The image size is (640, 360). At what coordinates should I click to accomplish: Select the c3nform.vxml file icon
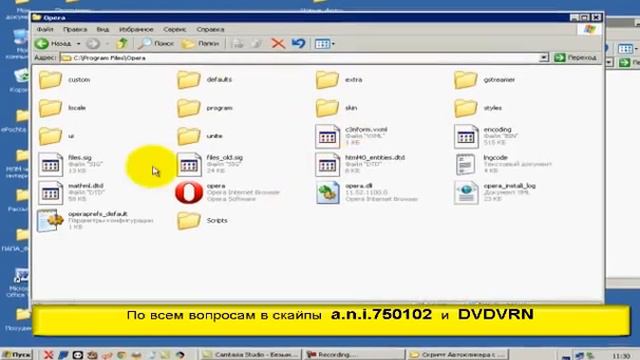327,136
